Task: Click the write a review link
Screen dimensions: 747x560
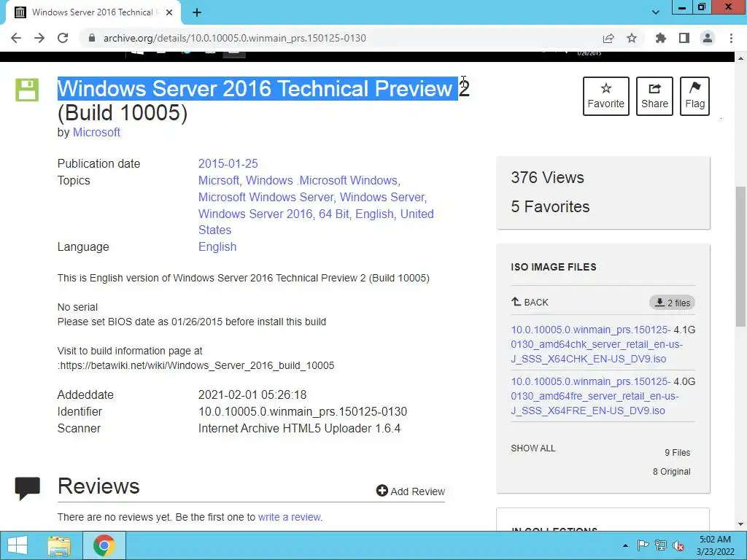Action: [x=289, y=517]
